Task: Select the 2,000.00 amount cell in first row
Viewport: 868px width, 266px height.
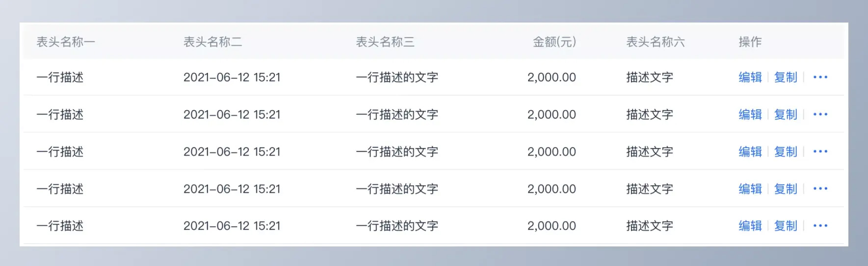Action: point(552,77)
